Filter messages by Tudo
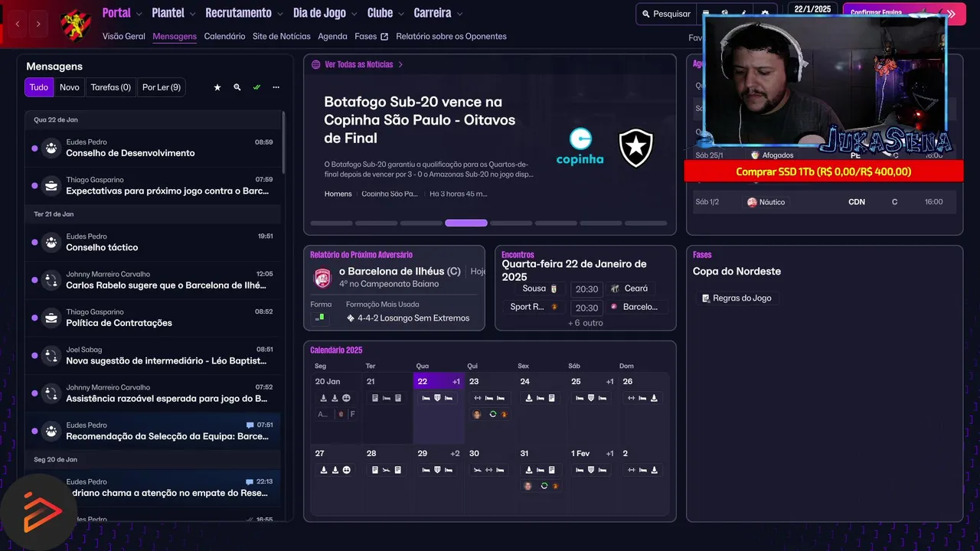980x551 pixels. pos(39,87)
